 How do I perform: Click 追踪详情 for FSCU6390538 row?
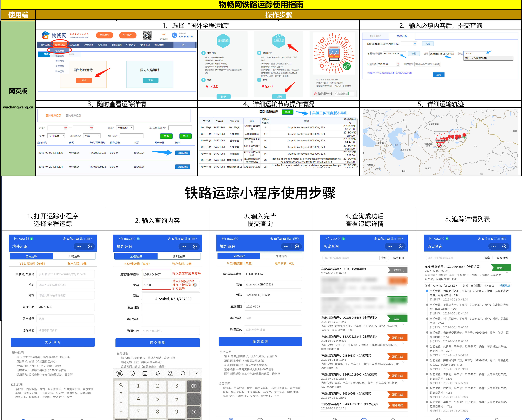pyautogui.click(x=183, y=153)
